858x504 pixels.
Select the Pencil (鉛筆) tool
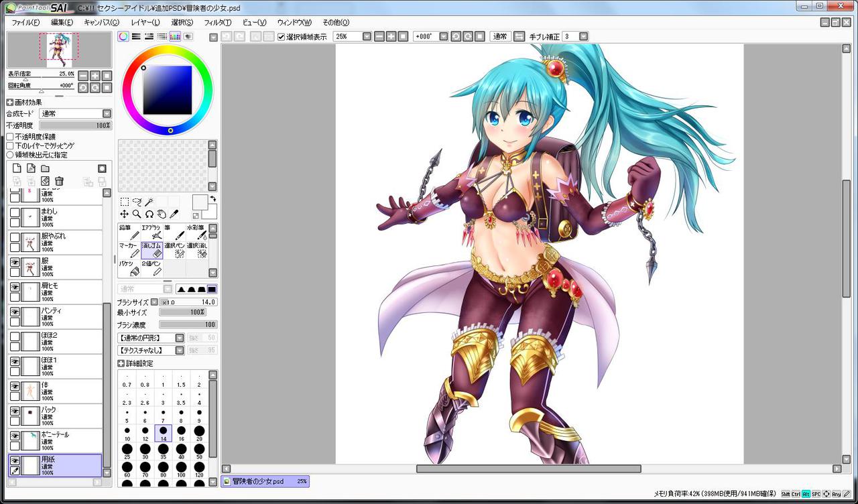(129, 232)
